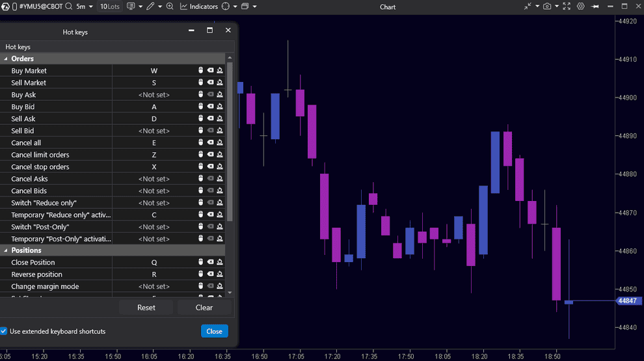This screenshot has width=644, height=361.
Task: Open the chart screenshot camera tool
Action: pos(547,7)
